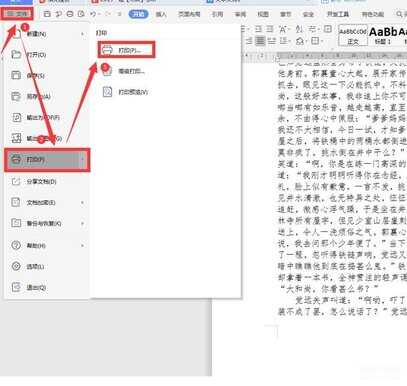This screenshot has height=386, width=407.
Task: Toggle the active justify alignment icon
Action: (260, 41)
